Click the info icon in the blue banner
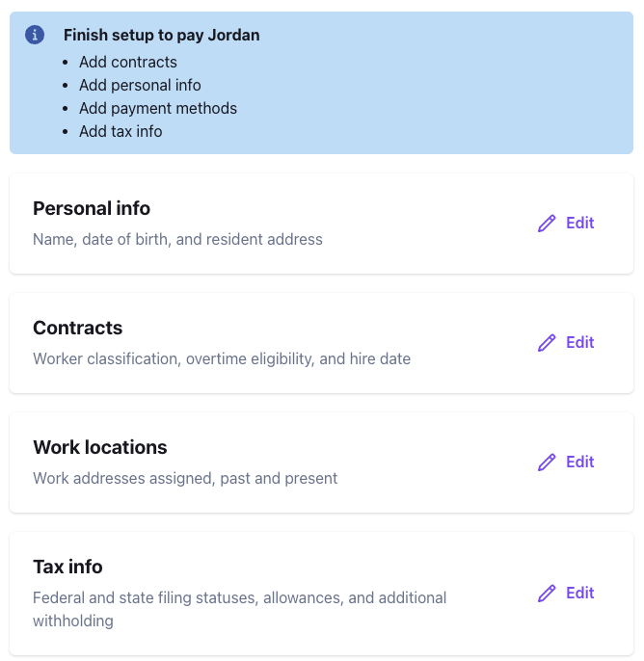644x661 pixels. coord(35,35)
